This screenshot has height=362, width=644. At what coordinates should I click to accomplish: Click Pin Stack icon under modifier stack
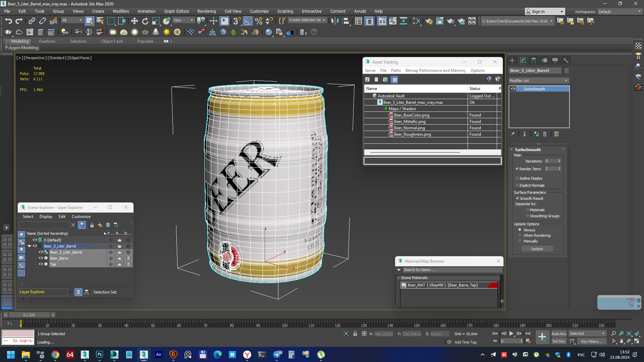[x=513, y=134]
